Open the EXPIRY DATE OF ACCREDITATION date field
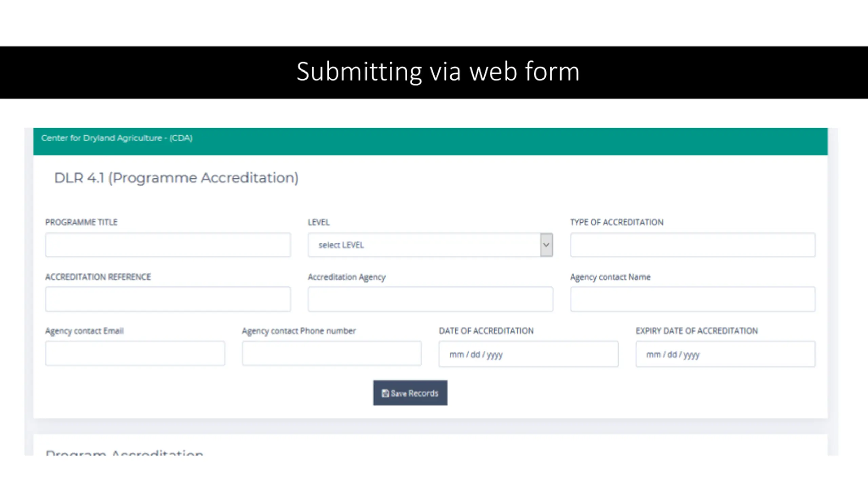Viewport: 868px width, 488px height. coord(726,354)
